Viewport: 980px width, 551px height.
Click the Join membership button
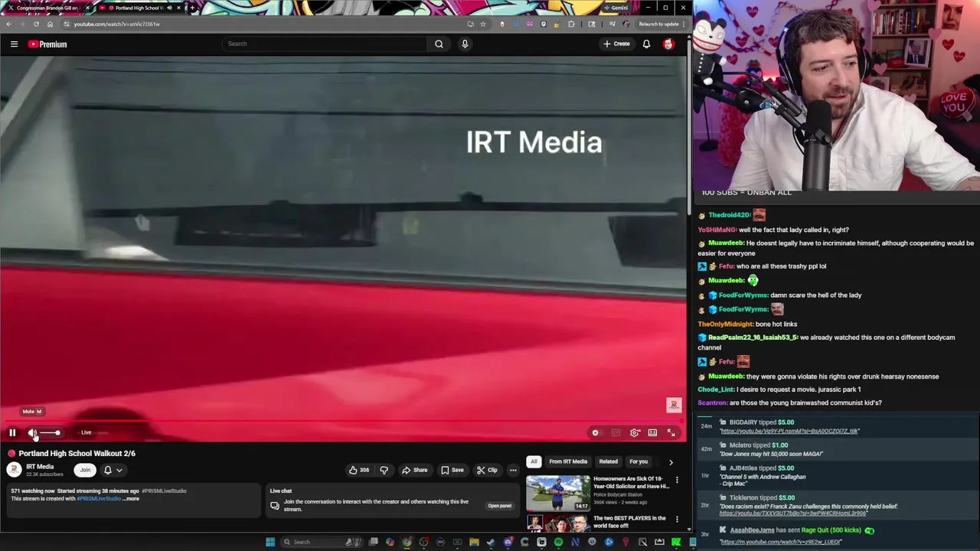tap(85, 470)
